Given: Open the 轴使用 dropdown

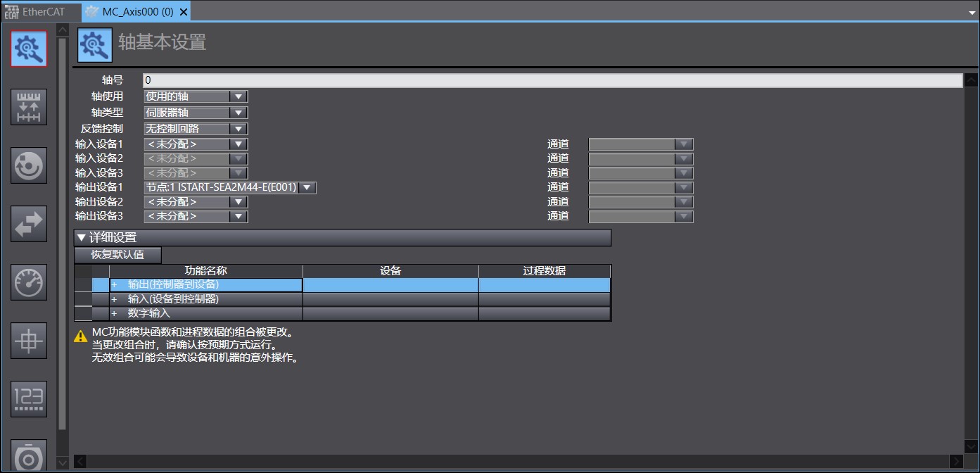Looking at the screenshot, I should tap(239, 96).
